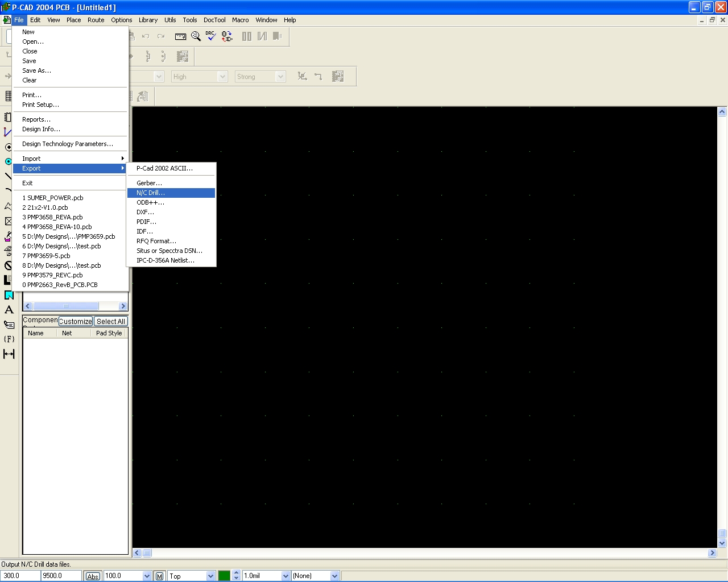Select Design Technology Parameters... menu item
Image resolution: width=728 pixels, height=582 pixels.
pos(71,144)
